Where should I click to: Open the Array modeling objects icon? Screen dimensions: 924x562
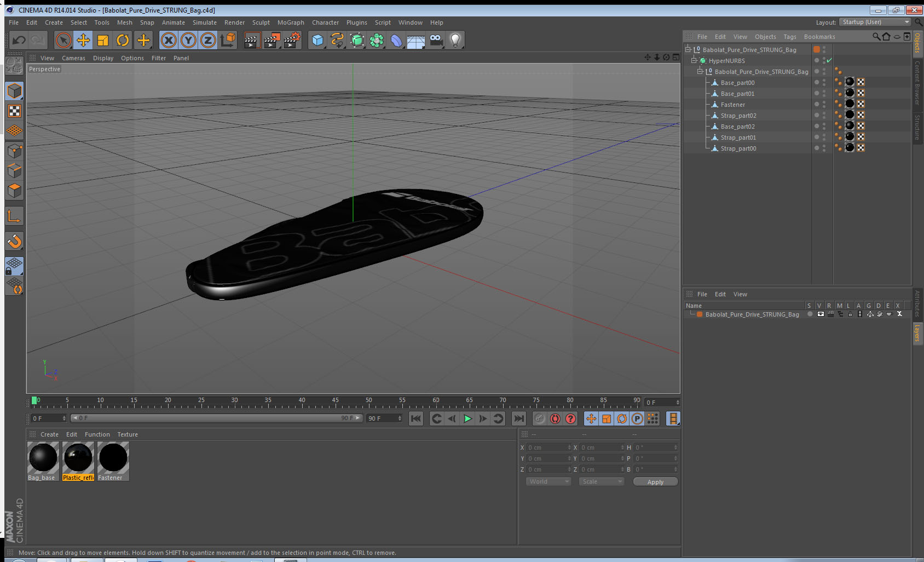coord(377,40)
